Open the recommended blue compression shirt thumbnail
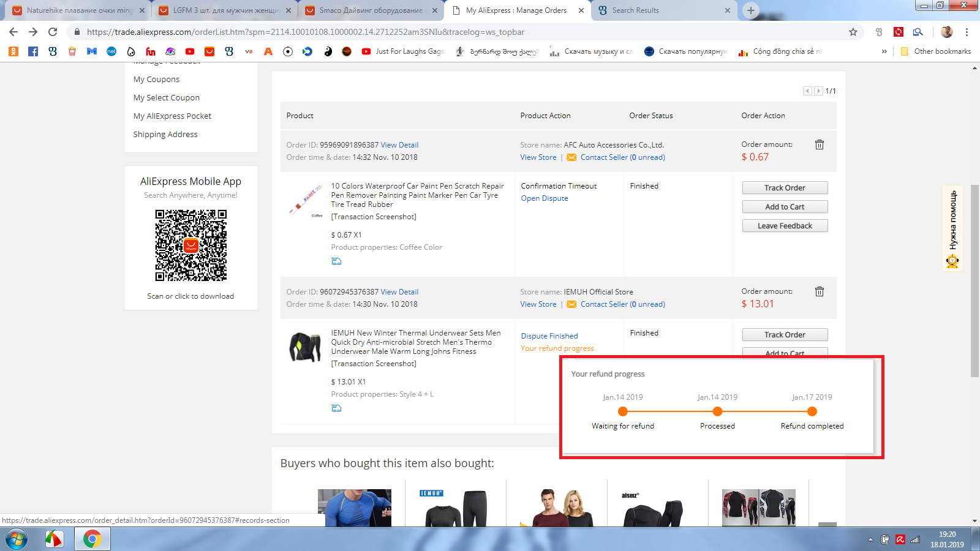Screen dimensions: 980x551 click(x=355, y=508)
